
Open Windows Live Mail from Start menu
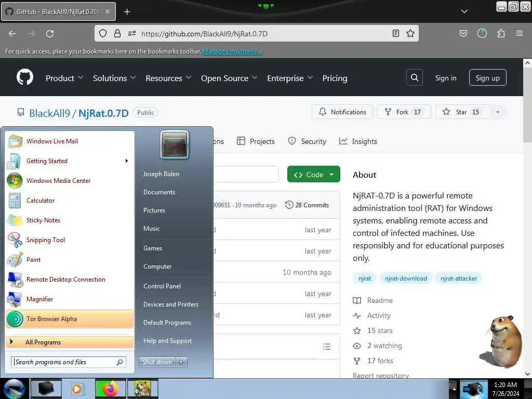coord(70,141)
